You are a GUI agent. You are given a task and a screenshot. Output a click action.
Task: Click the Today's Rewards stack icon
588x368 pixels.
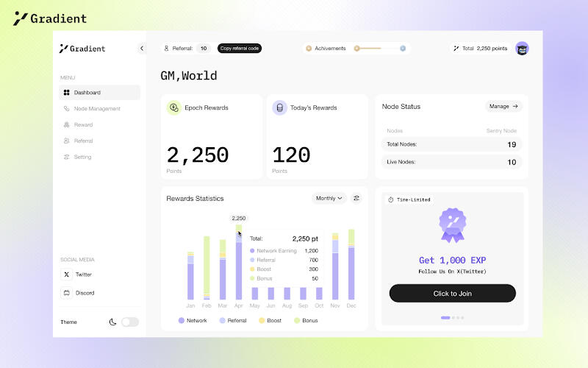pyautogui.click(x=279, y=108)
